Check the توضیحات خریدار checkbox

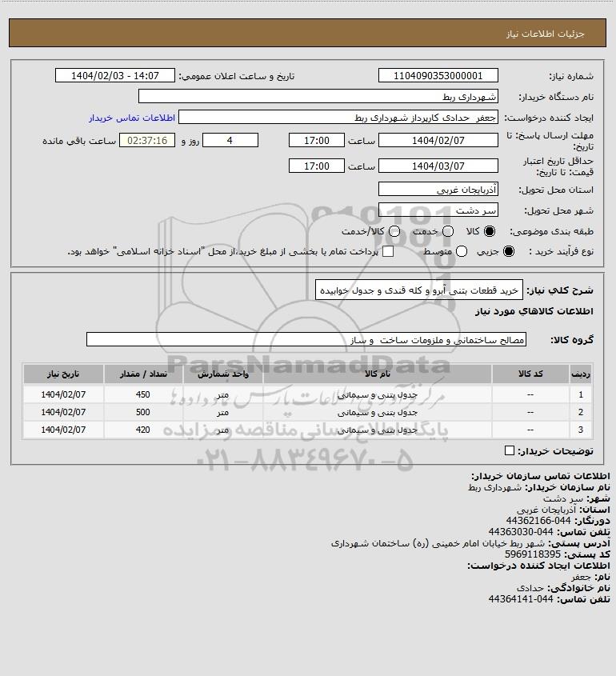(509, 450)
